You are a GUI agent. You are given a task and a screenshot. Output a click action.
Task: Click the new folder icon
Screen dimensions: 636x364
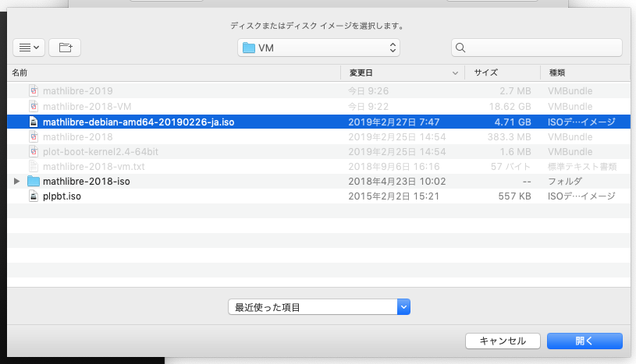coord(65,48)
